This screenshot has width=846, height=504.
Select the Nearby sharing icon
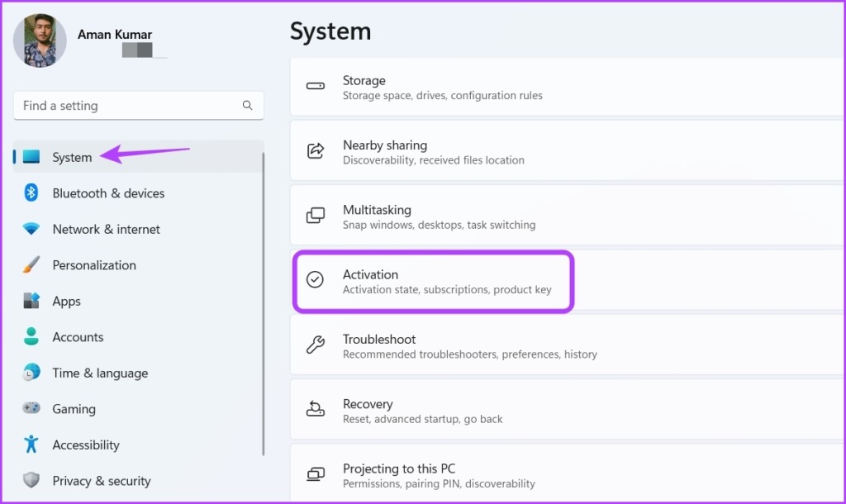tap(316, 151)
